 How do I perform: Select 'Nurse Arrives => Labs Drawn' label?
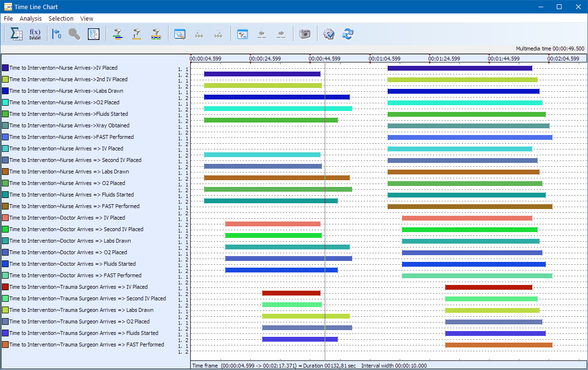69,172
